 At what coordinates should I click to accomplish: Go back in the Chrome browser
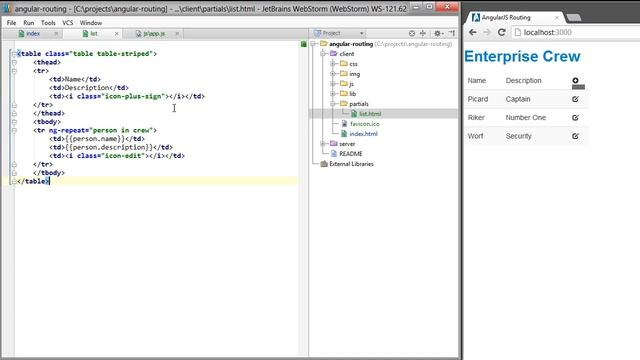472,32
